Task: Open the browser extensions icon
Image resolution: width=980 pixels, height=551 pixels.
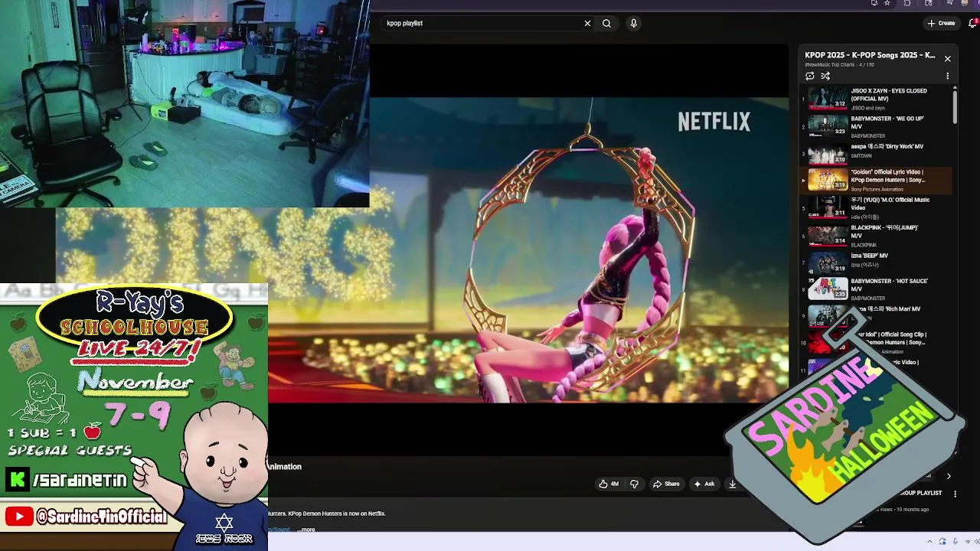Action: [907, 3]
